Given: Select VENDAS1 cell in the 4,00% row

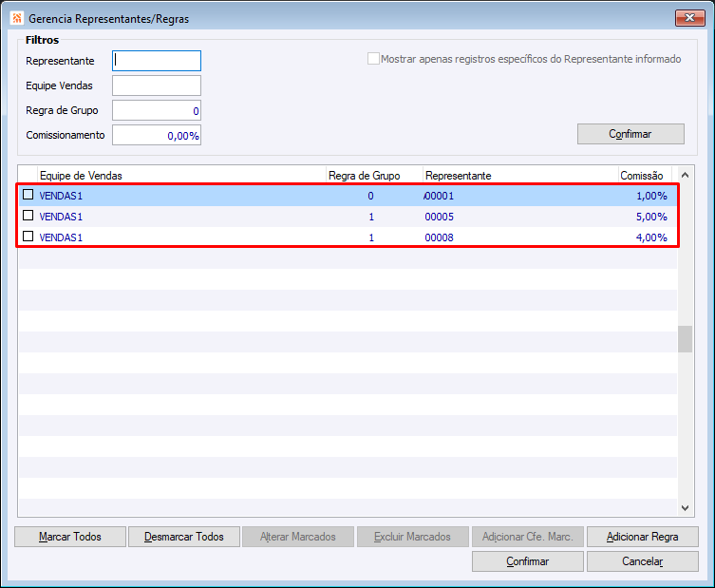Looking at the screenshot, I should (61, 237).
